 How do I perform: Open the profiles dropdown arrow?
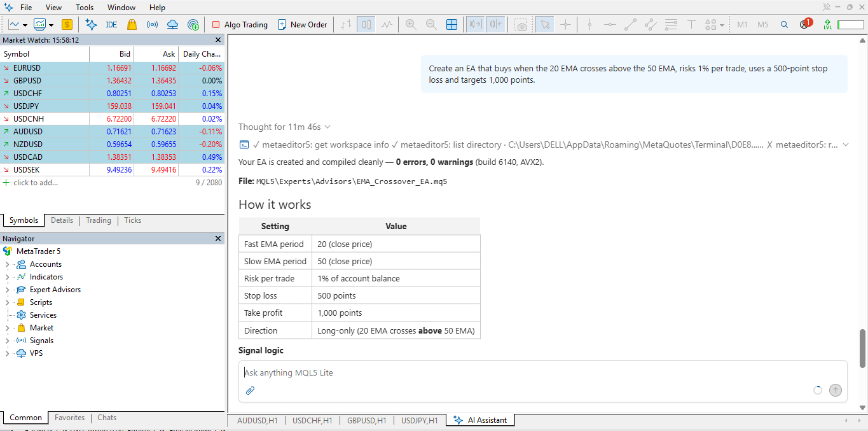(52, 25)
